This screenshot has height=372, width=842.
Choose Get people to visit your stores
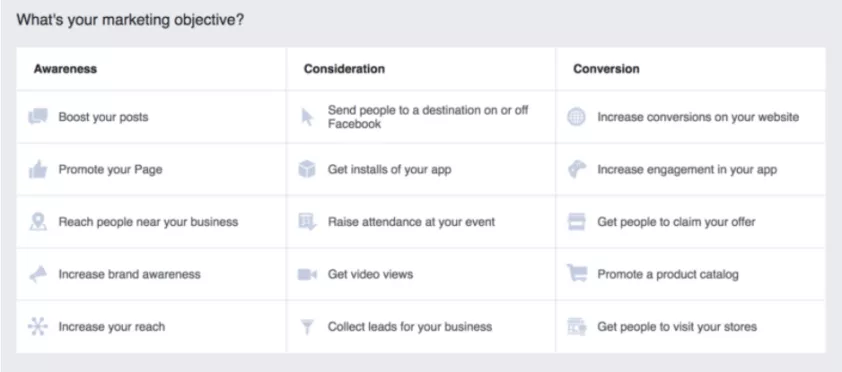coord(677,326)
